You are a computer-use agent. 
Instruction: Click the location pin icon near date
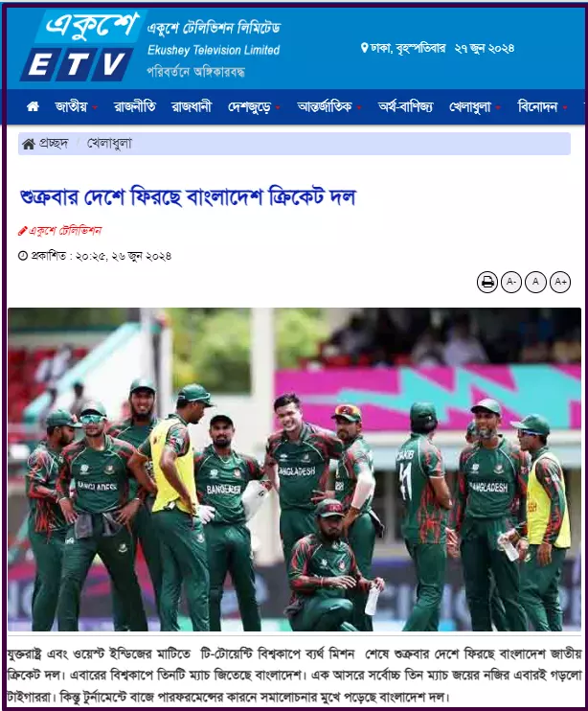click(x=364, y=48)
